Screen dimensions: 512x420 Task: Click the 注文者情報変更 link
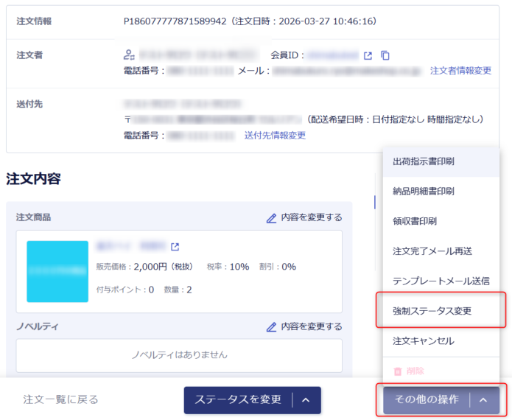460,71
